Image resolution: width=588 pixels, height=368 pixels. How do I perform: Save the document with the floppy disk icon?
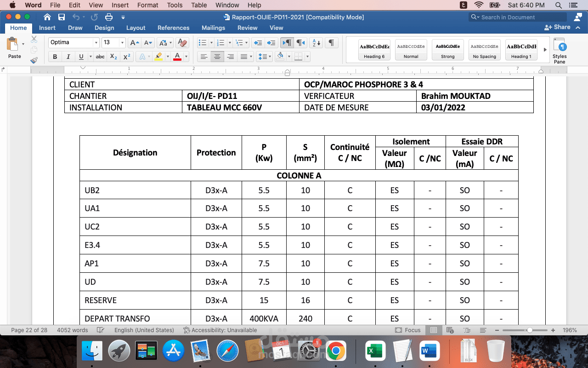pos(62,17)
